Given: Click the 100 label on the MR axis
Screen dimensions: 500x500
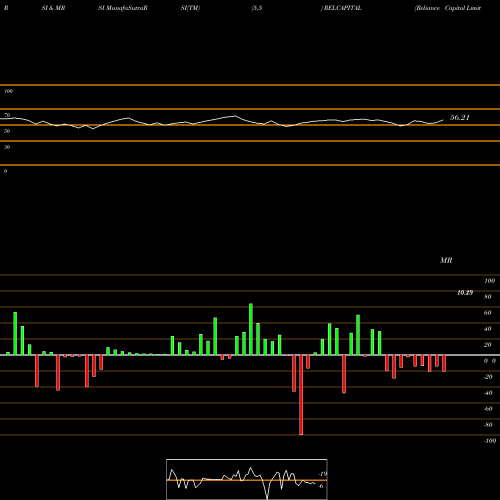Looking at the screenshot, I should (489, 281).
